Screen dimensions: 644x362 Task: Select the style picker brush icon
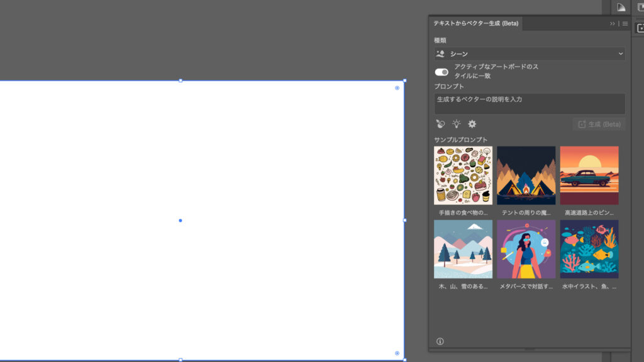tap(440, 124)
